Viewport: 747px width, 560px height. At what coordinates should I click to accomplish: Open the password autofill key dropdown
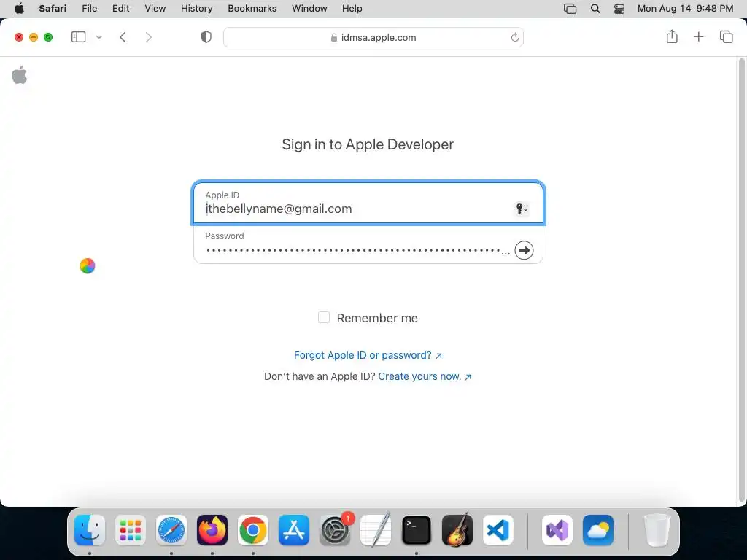pos(522,209)
